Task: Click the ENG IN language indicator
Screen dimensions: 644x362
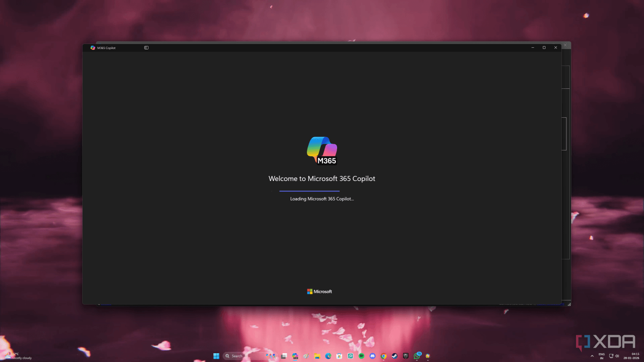Action: point(602,356)
